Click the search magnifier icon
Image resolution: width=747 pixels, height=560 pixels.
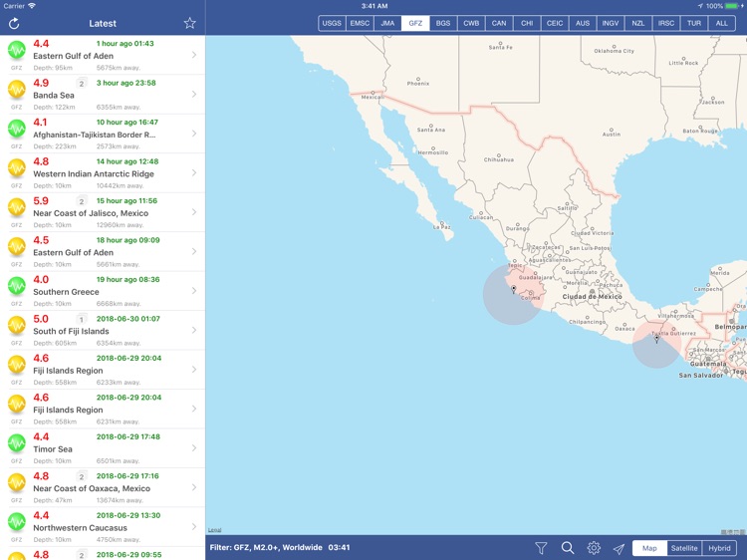(x=568, y=548)
